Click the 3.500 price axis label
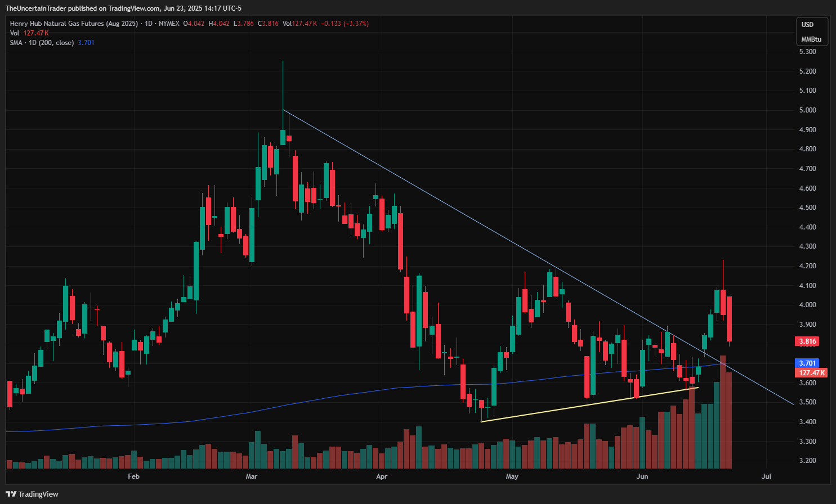 click(x=808, y=402)
